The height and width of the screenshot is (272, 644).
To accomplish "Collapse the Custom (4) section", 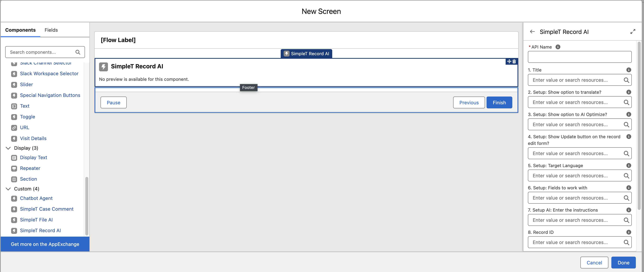I will pyautogui.click(x=8, y=189).
